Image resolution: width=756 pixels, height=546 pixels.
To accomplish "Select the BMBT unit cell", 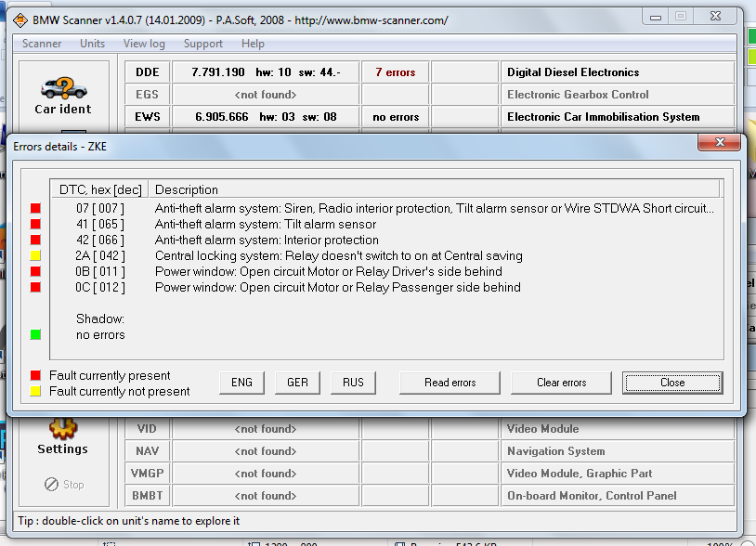I will click(148, 496).
